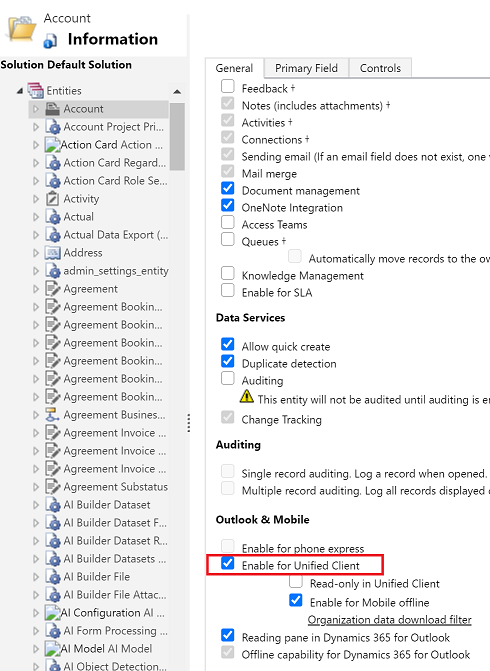Click the Account folder icon in header
Viewport: 490px width, 671px height.
[x=21, y=29]
